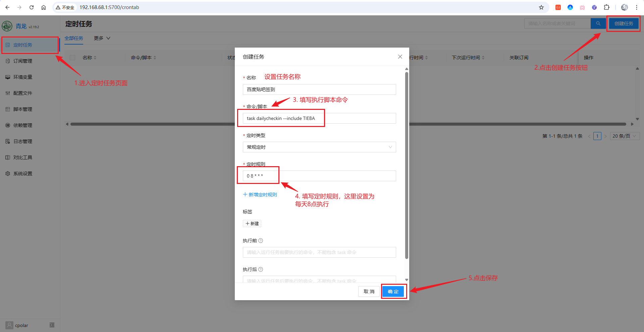Click the 取消 button
The height and width of the screenshot is (332, 644).
click(369, 291)
